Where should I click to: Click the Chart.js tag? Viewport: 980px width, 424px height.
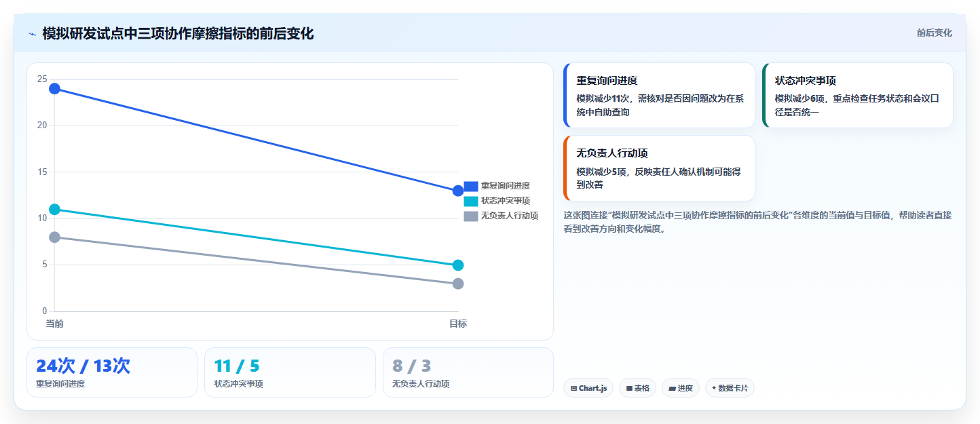coord(588,388)
